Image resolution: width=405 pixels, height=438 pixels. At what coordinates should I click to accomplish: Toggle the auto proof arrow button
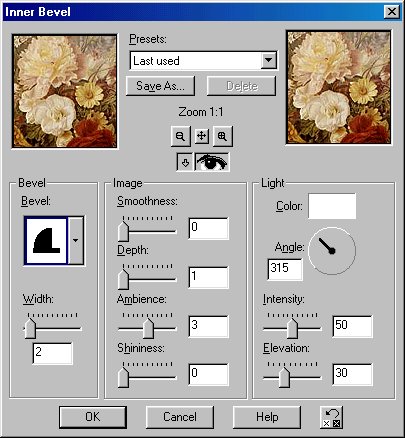point(185,162)
